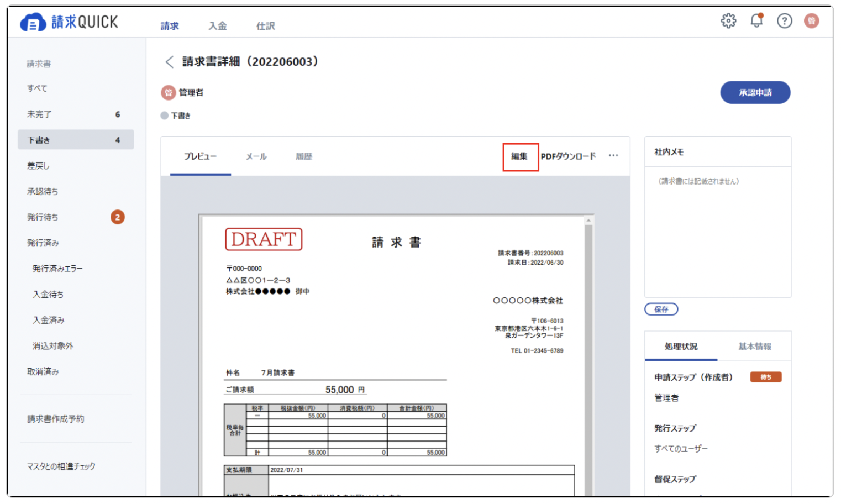Open the 処理状況 tab
Image resolution: width=841 pixels, height=504 pixels.
coord(681,347)
